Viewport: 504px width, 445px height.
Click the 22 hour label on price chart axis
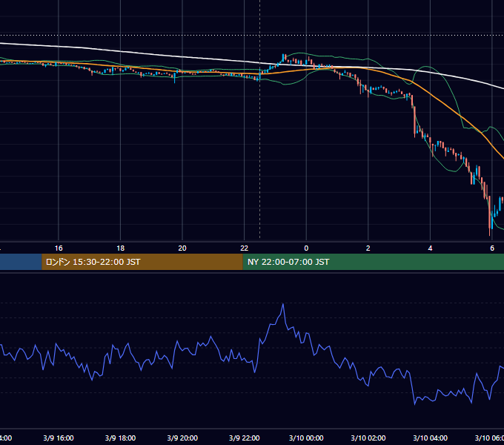(x=245, y=248)
